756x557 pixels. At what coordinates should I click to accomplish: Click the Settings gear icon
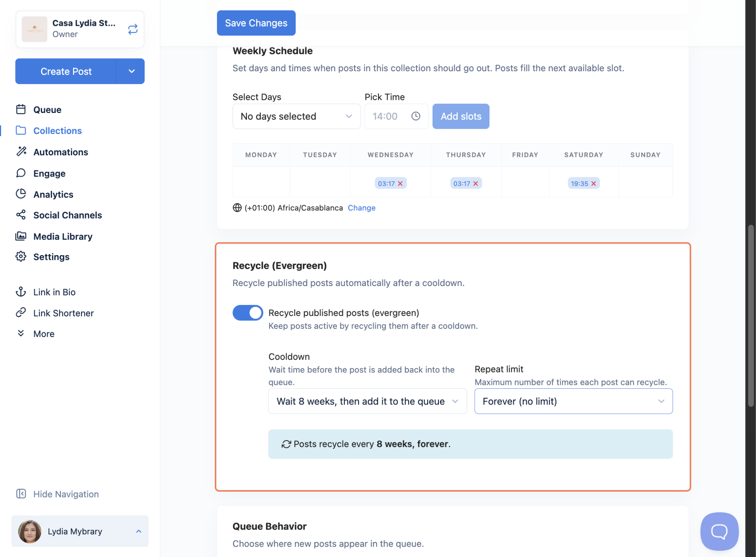coord(21,257)
